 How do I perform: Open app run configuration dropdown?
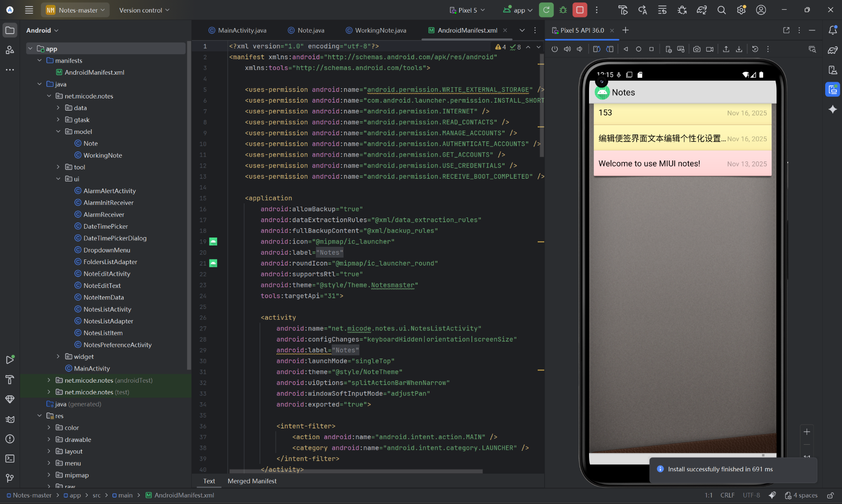(x=518, y=10)
